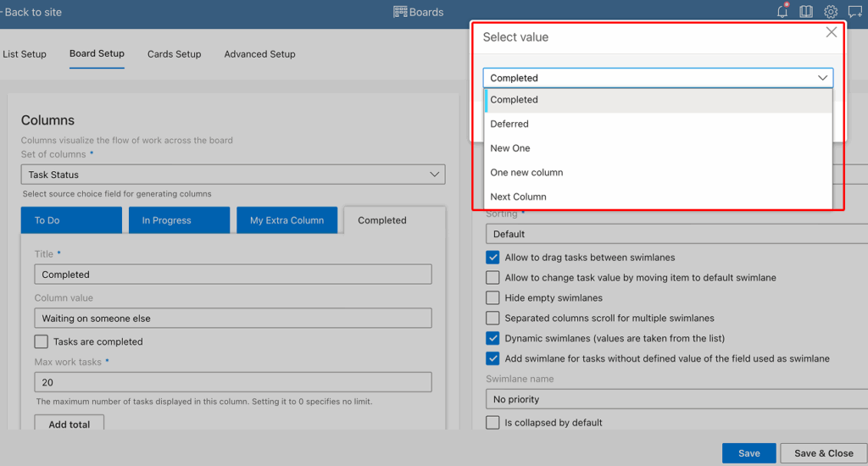
Task: Uncheck Allow to drag tasks between swimlanes
Action: [492, 257]
